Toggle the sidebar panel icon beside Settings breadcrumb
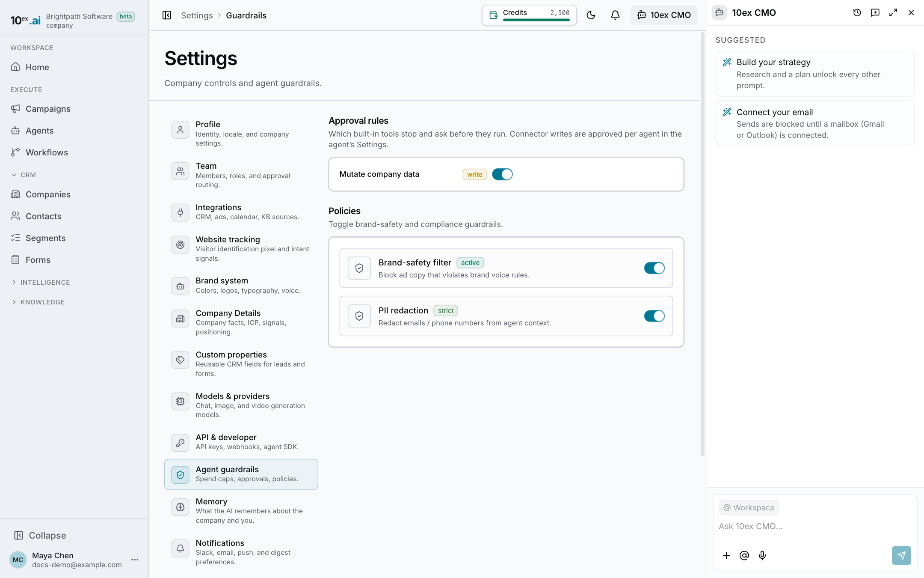 167,15
